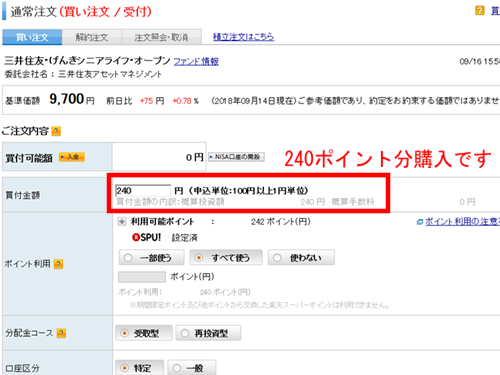
Task: Click the 0 円 purchasable amount
Action: pyautogui.click(x=195, y=157)
